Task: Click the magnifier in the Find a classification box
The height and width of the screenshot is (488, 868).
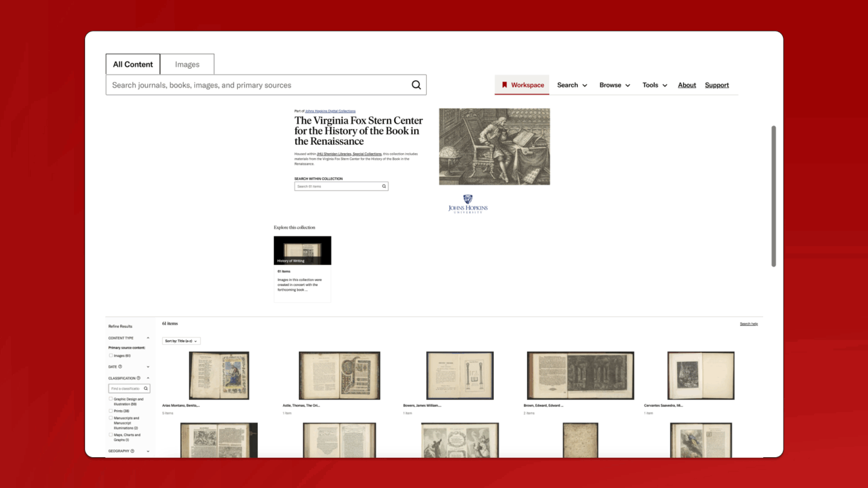Action: click(x=145, y=388)
